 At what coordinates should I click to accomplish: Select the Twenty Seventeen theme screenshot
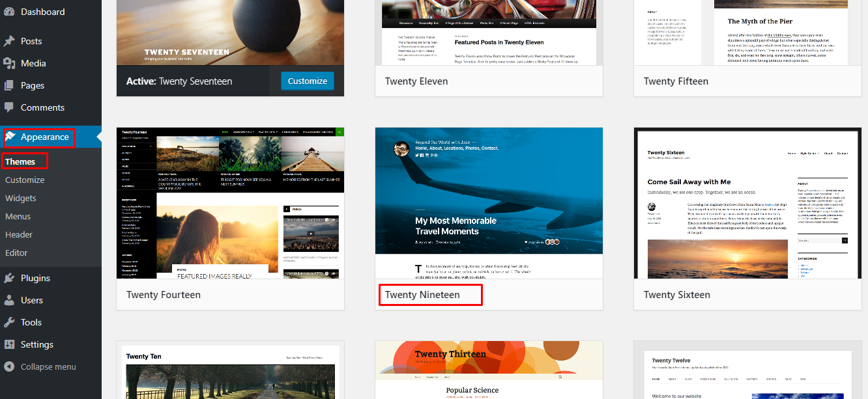pos(230,33)
